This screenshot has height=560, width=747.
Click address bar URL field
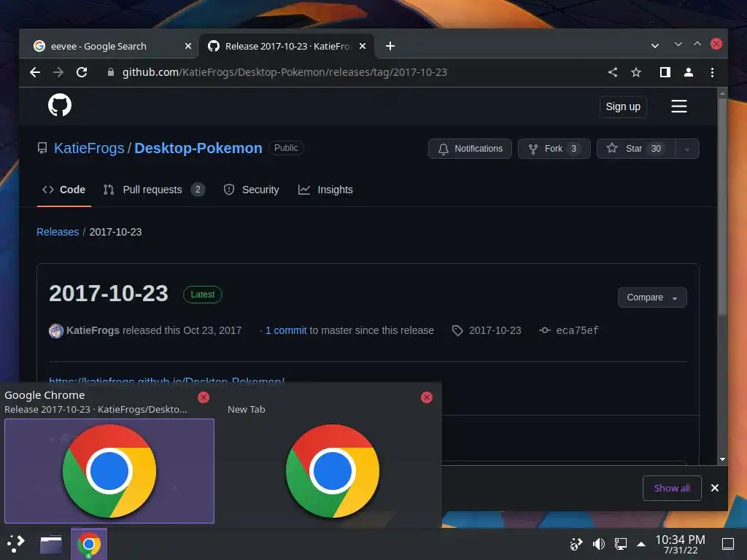coord(285,72)
